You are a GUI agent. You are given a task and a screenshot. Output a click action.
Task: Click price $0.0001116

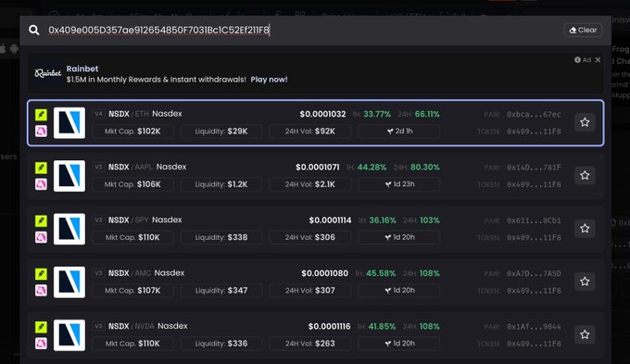tap(330, 326)
